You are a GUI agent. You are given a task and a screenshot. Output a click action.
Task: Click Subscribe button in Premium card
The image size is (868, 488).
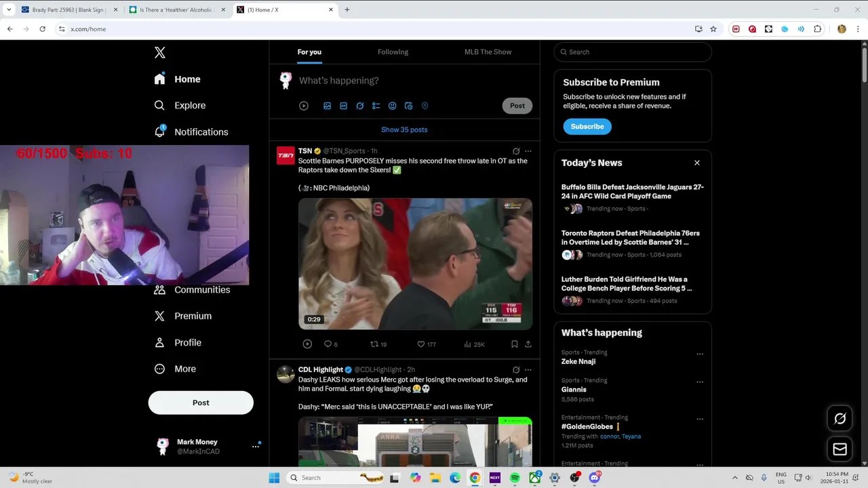(x=587, y=127)
